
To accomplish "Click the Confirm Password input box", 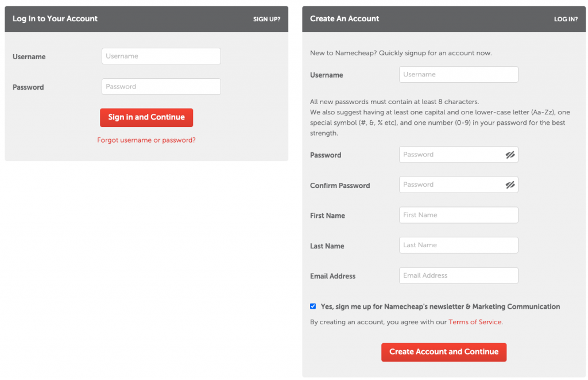I will [451, 185].
